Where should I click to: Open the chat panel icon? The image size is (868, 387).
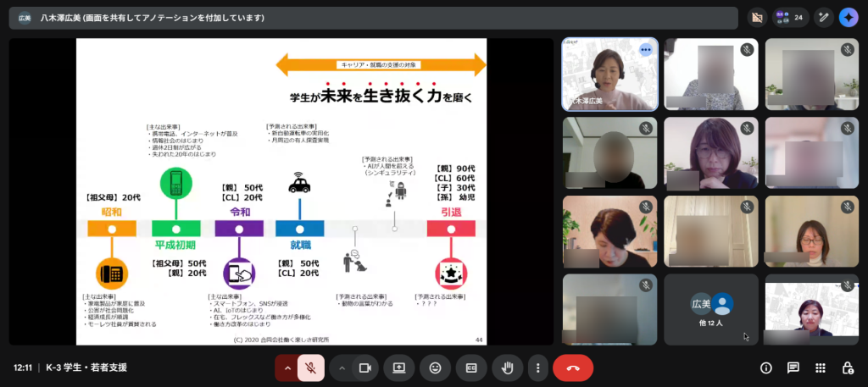tap(793, 368)
